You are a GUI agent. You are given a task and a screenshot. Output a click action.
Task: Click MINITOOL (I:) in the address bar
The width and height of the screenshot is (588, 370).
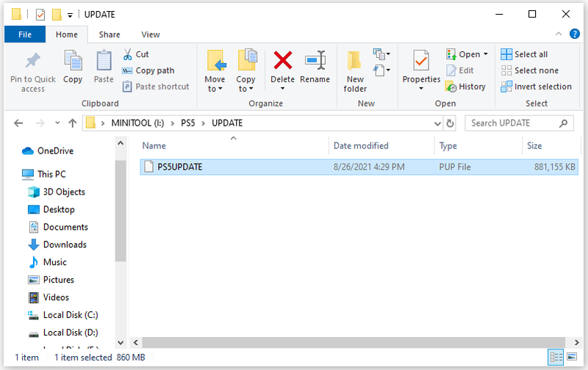point(137,123)
